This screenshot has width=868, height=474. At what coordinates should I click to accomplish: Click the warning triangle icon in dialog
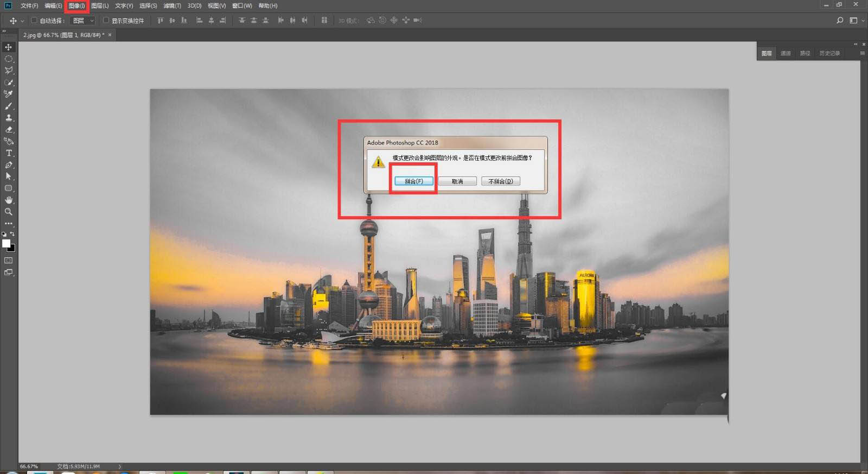[x=378, y=162]
